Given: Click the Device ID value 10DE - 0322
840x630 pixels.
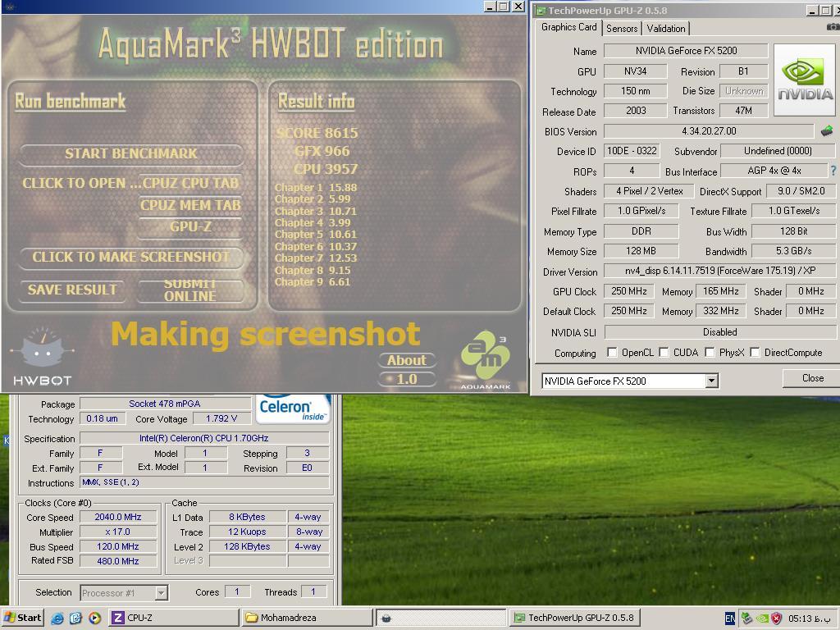Looking at the screenshot, I should click(632, 151).
